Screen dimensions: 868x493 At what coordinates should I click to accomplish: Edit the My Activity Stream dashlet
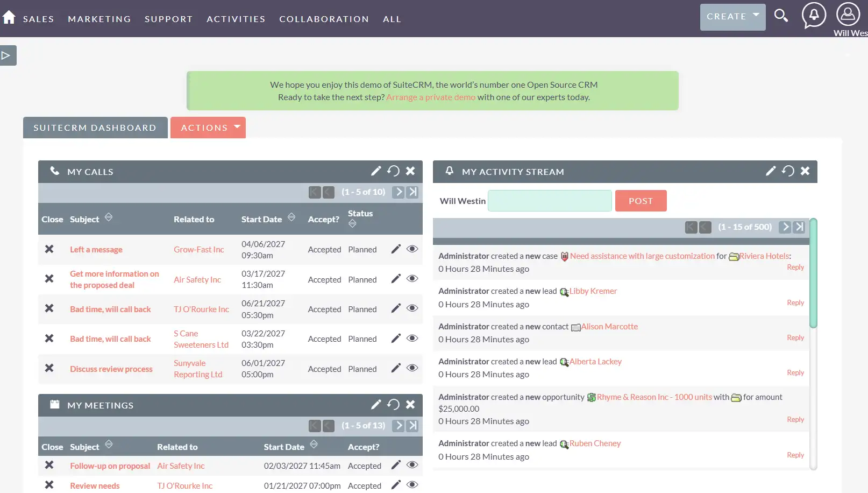coord(771,171)
